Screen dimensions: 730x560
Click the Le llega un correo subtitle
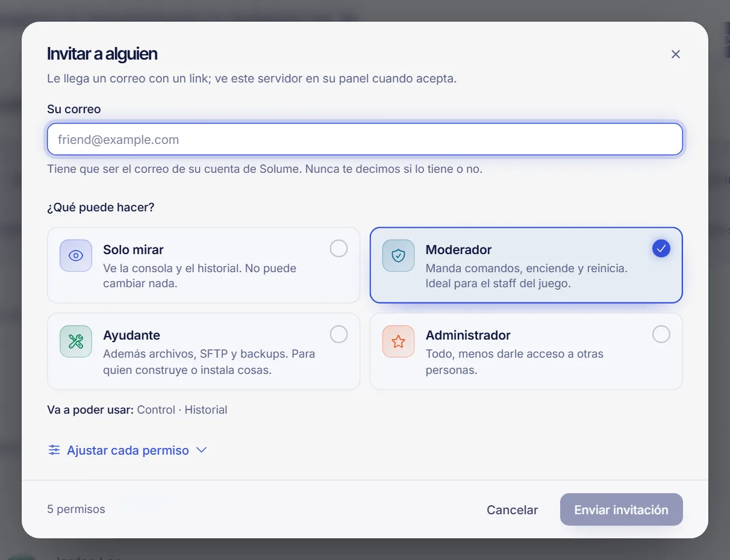pos(252,79)
